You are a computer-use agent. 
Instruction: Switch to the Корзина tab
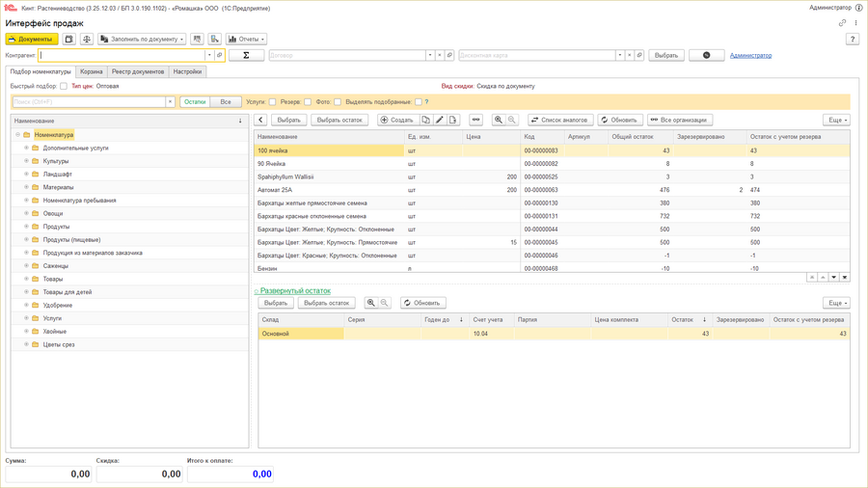click(92, 71)
